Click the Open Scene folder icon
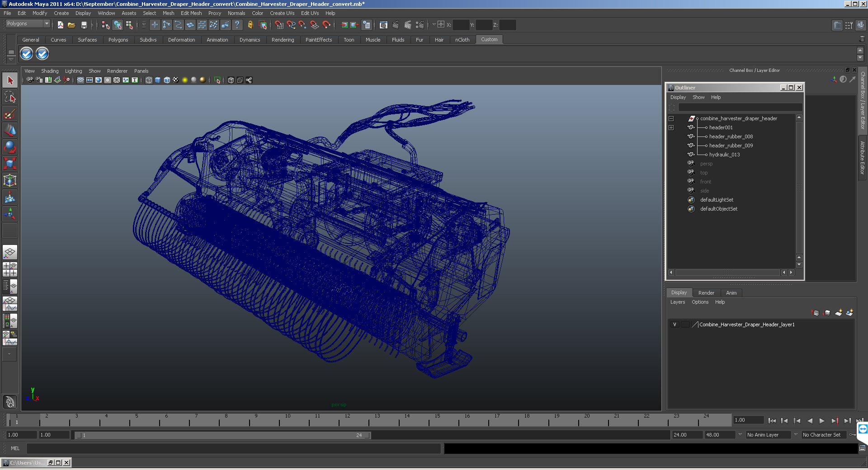Viewport: 868px width, 470px height. (x=71, y=25)
